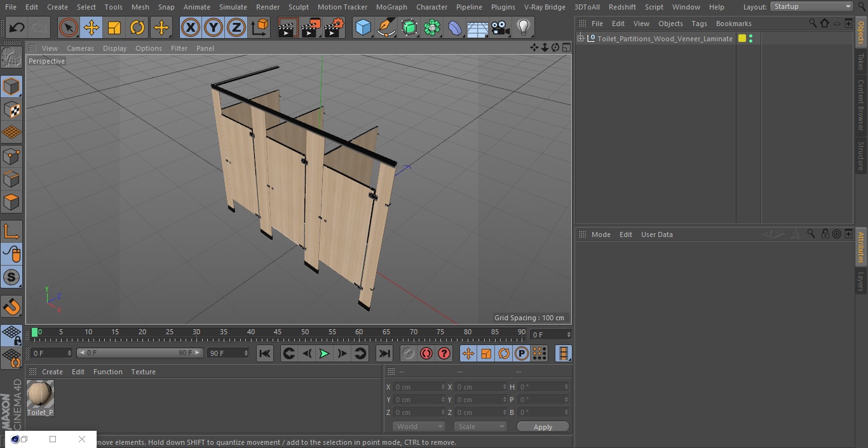Enable Axis mode
Viewport: 868px width, 448px height.
(x=11, y=231)
